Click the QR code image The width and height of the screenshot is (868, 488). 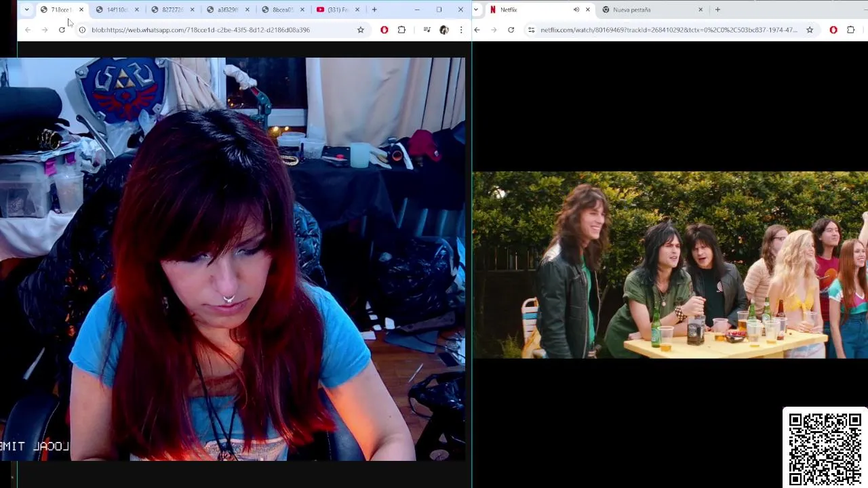coord(825,449)
